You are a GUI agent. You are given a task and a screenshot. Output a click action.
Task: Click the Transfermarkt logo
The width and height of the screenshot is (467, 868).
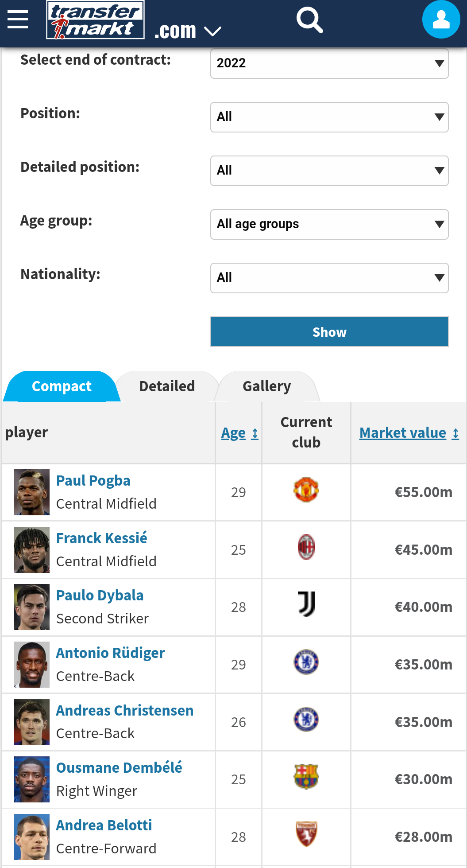click(x=96, y=20)
